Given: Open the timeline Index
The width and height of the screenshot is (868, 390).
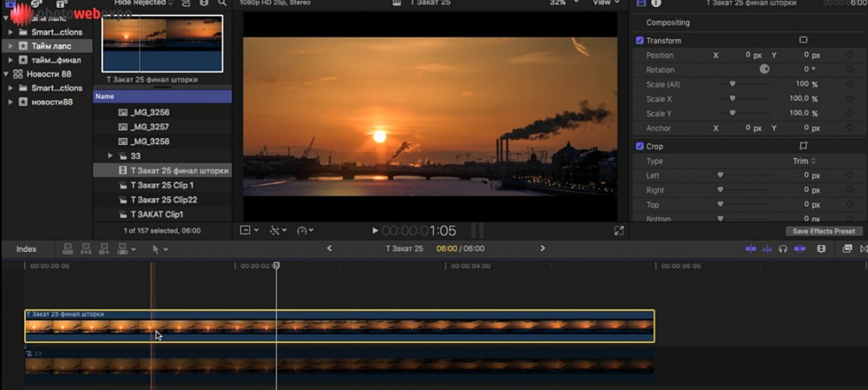Looking at the screenshot, I should (x=26, y=249).
